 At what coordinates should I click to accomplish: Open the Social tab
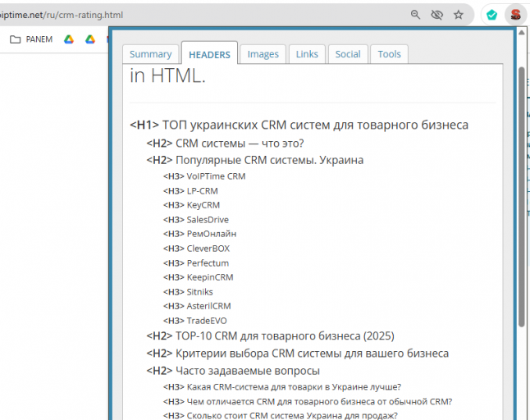(348, 54)
